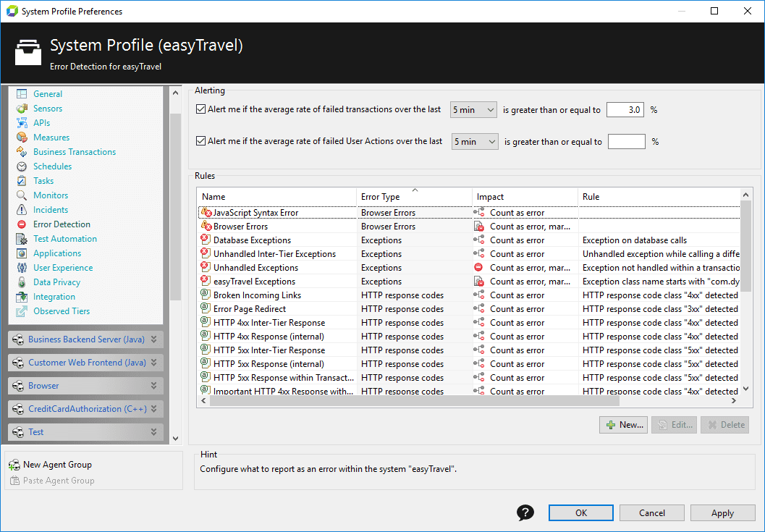Select the Unhandled Inter-Tier Exceptions rule
This screenshot has height=532, width=765.
coord(469,254)
